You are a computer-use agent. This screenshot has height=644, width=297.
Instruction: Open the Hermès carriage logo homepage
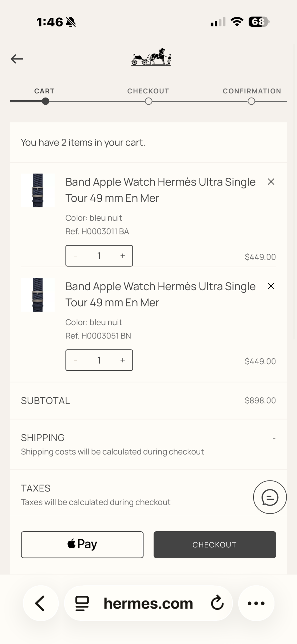(x=151, y=57)
